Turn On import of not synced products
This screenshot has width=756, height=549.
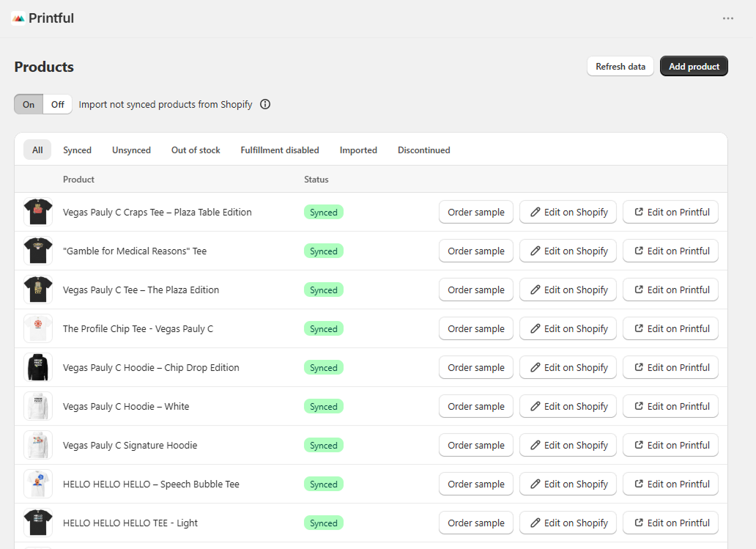(29, 104)
